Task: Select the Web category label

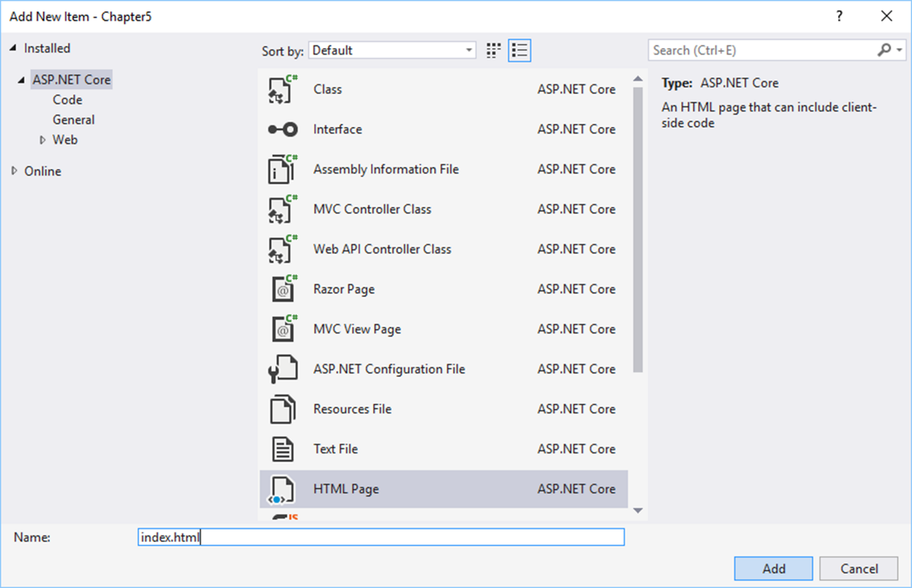Action: 65,140
